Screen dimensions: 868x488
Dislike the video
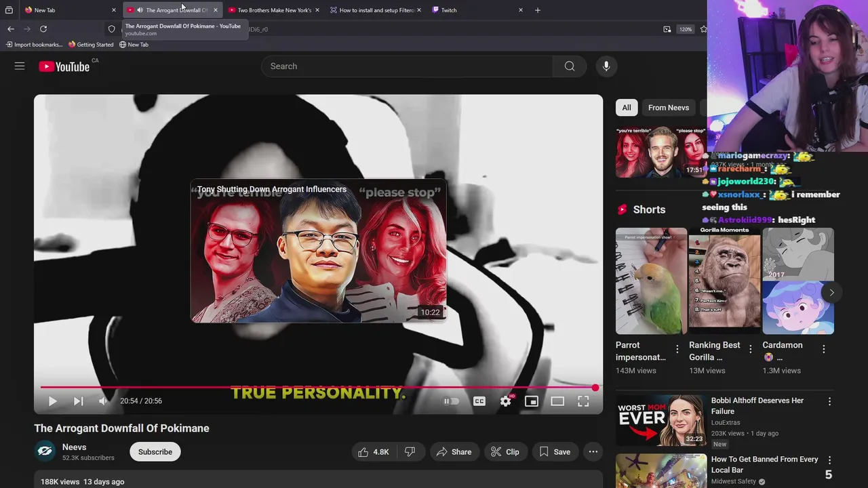tap(410, 452)
